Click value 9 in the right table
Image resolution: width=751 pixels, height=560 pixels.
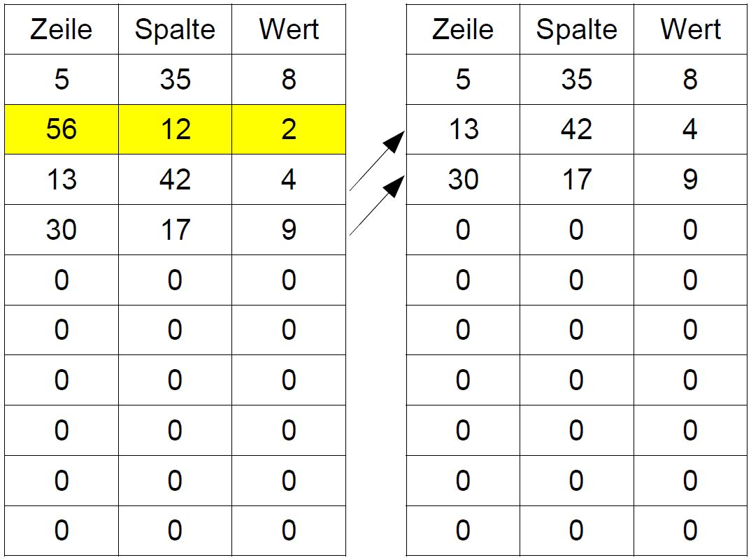(x=690, y=180)
